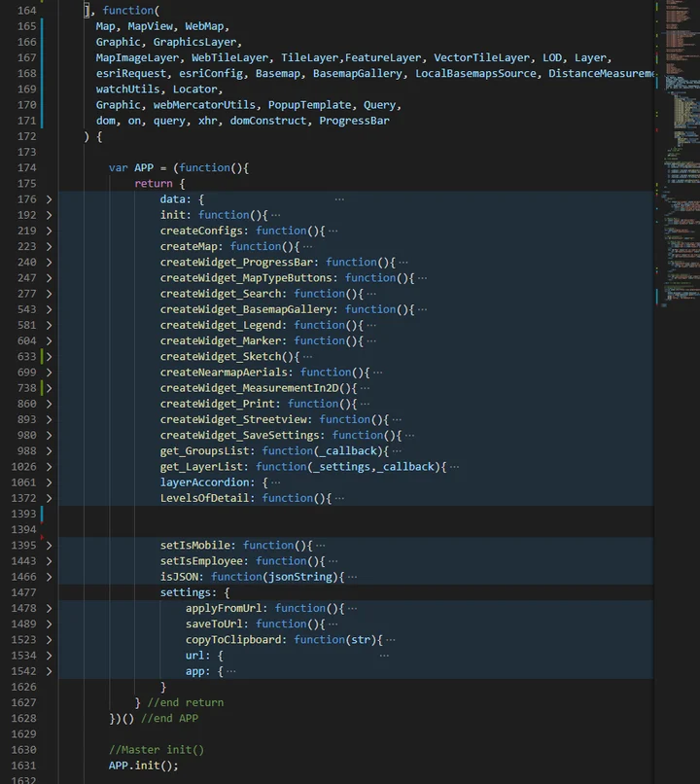Image resolution: width=700 pixels, height=784 pixels.
Task: Expand createWidget_MeasurementIn2D fold arrow
Action: tap(49, 388)
